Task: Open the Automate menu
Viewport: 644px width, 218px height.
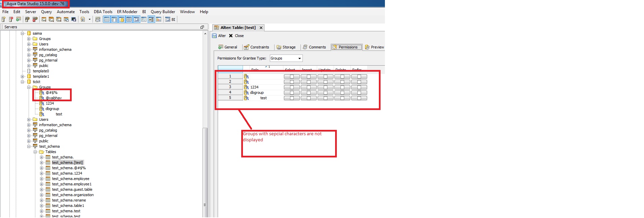Action: [x=66, y=12]
